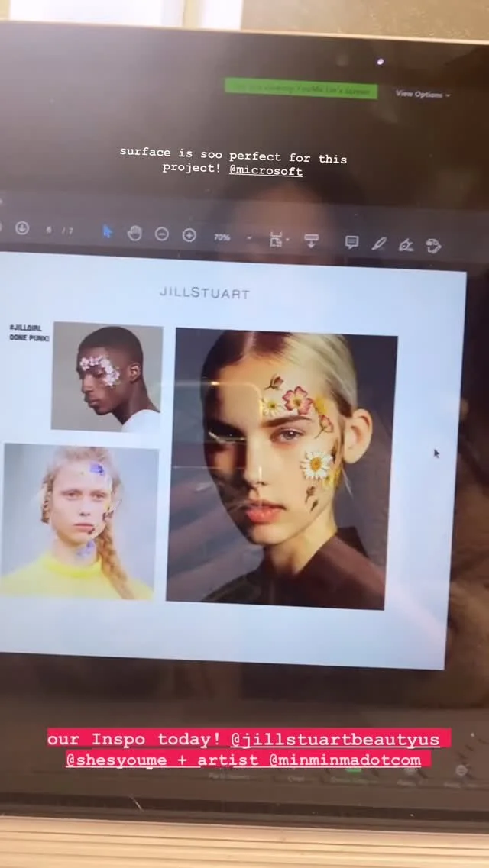This screenshot has height=868, width=489.
Task: Click the braided blonde model photo
Action: click(79, 521)
